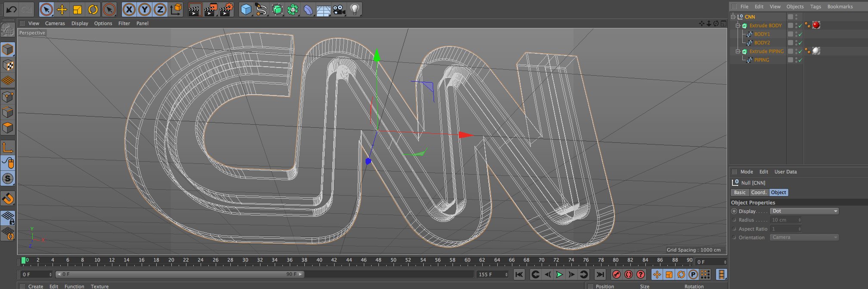
Task: Add a Cube primitive object
Action: [x=246, y=9]
